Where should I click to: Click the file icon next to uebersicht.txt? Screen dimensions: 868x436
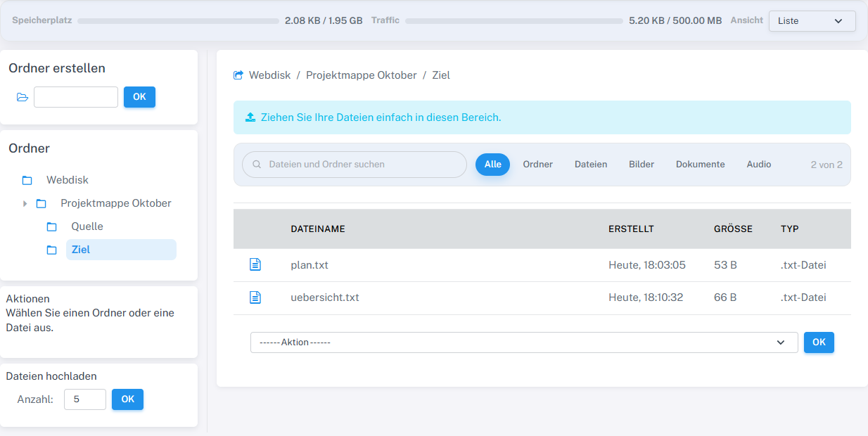click(255, 297)
